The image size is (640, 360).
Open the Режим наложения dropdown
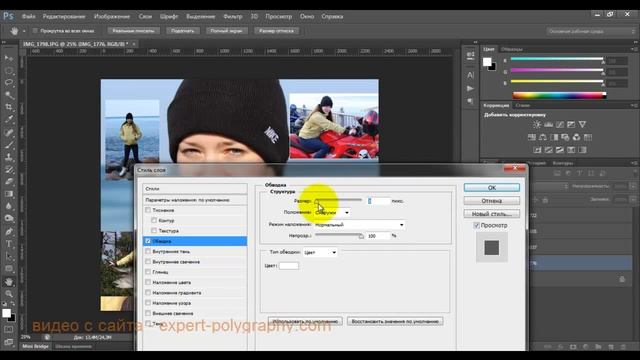[x=359, y=224]
